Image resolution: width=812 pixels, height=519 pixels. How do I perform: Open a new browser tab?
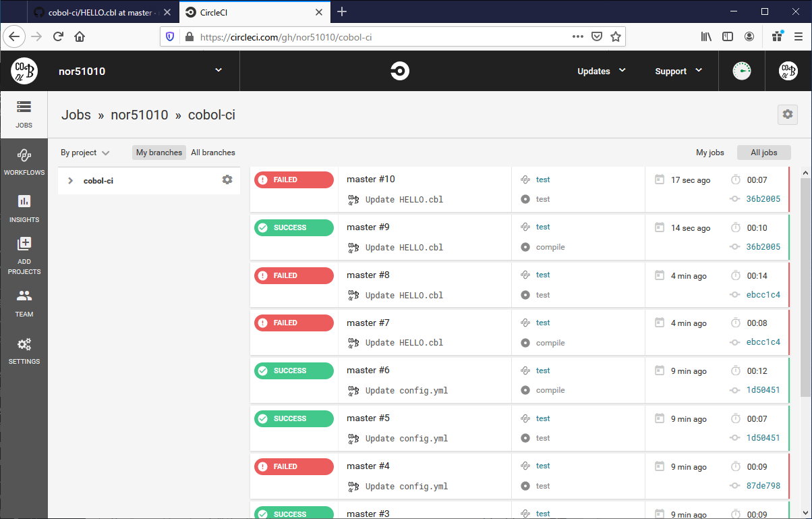[342, 11]
